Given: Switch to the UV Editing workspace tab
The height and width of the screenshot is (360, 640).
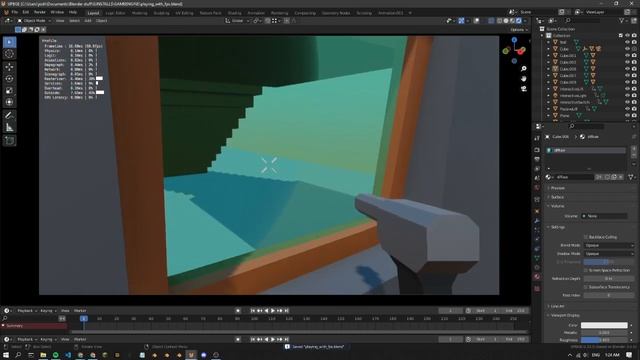Looking at the screenshot, I should click(x=184, y=13).
